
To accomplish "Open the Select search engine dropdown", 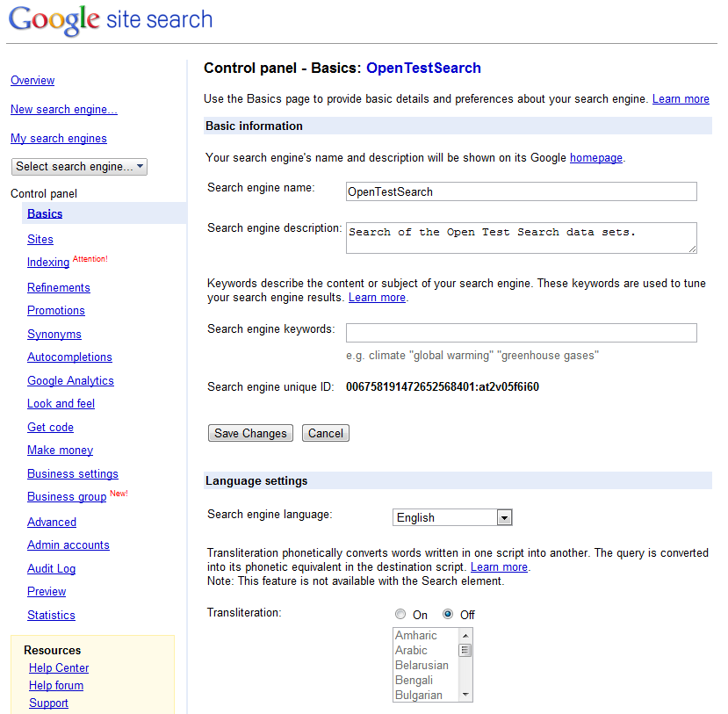I will pos(79,167).
